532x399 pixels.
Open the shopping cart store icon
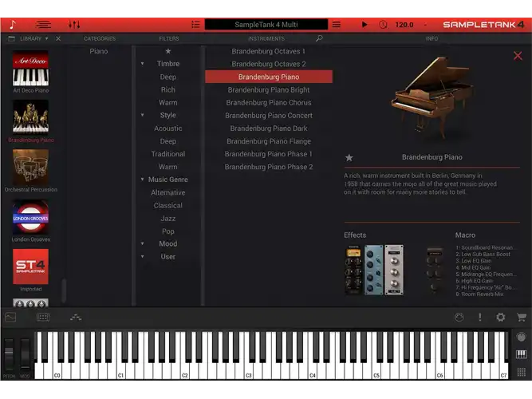521,317
